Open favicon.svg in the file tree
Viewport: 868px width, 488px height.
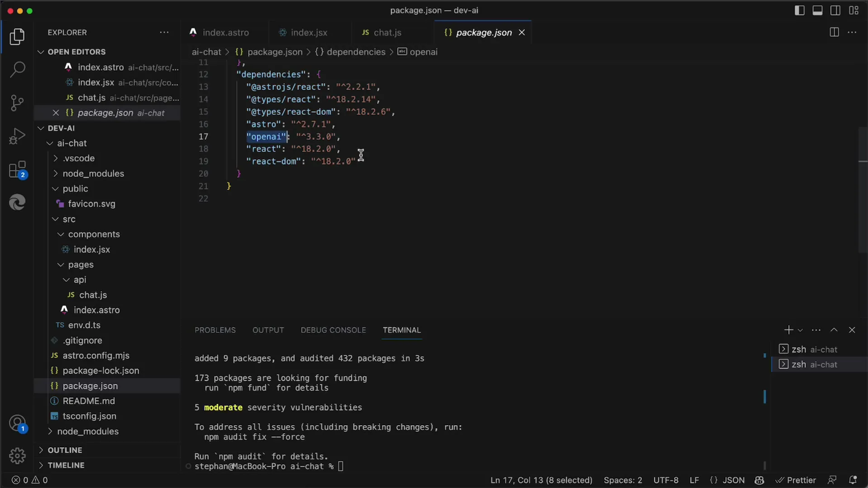91,204
